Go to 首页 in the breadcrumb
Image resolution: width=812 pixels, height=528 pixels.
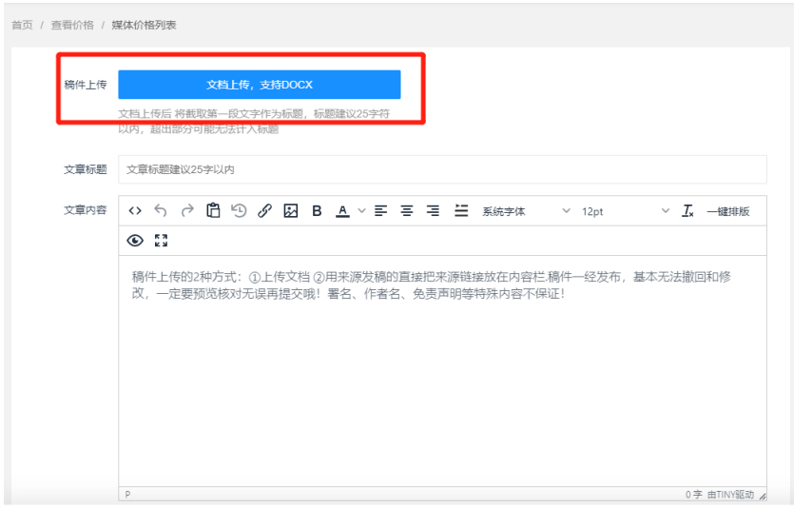(22, 25)
